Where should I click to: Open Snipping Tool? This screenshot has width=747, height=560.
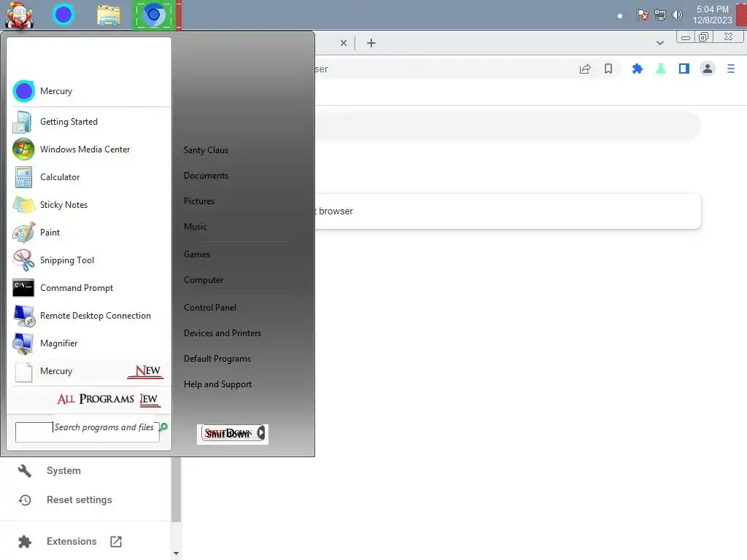[x=89, y=260]
